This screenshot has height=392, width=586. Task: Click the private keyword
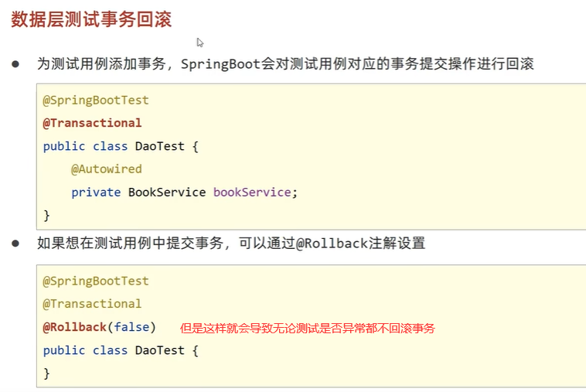pyautogui.click(x=96, y=192)
